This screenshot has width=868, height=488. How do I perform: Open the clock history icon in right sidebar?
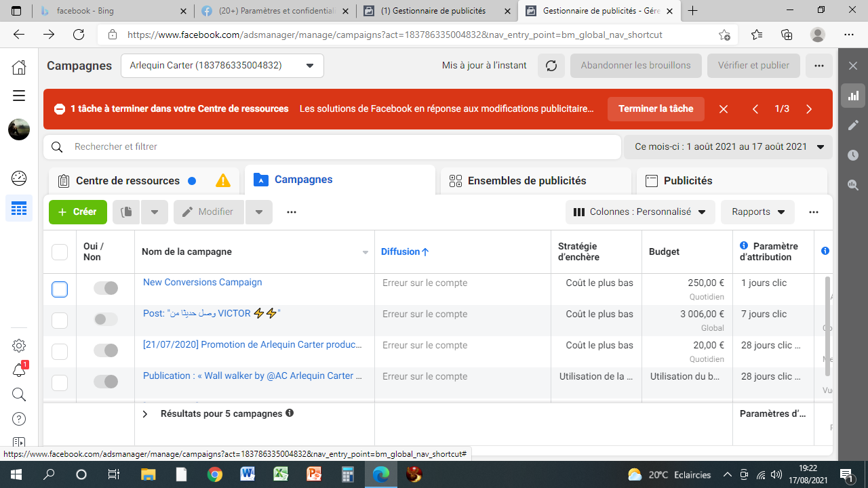853,155
